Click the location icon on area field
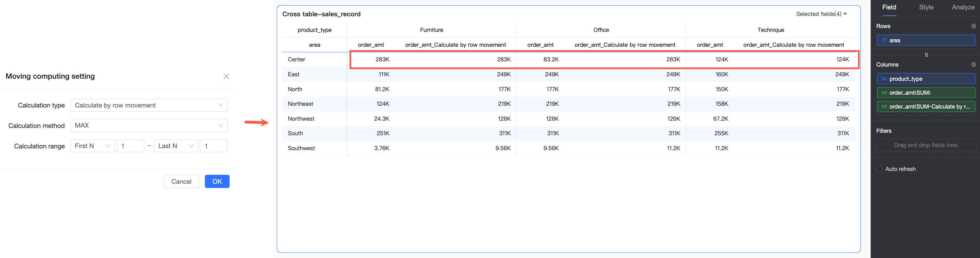 point(884,40)
